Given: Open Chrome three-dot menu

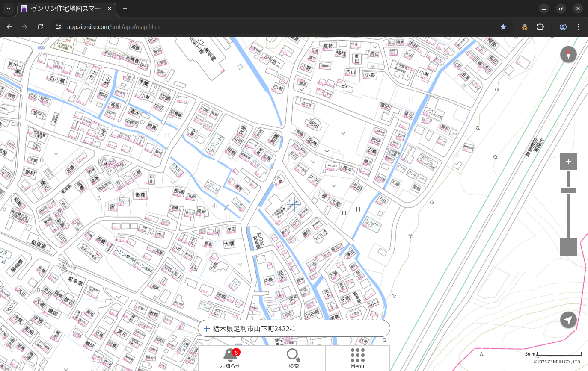Looking at the screenshot, I should pyautogui.click(x=579, y=27).
